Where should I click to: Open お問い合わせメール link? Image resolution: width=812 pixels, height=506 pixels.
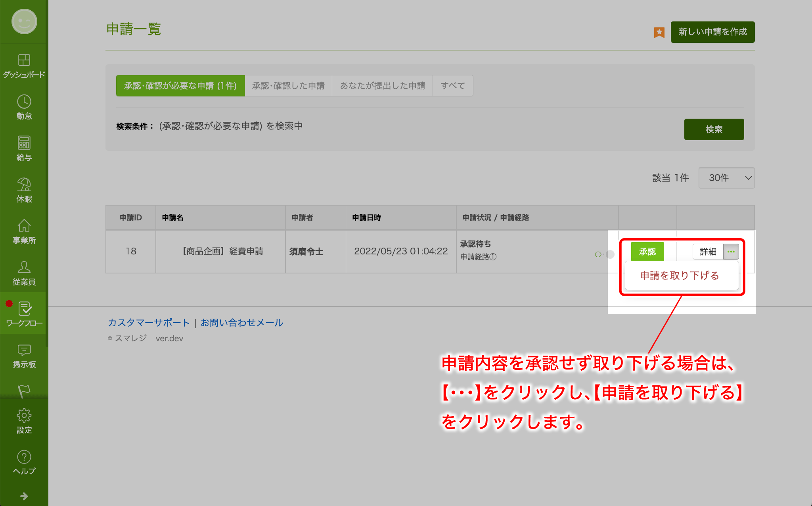tap(242, 323)
